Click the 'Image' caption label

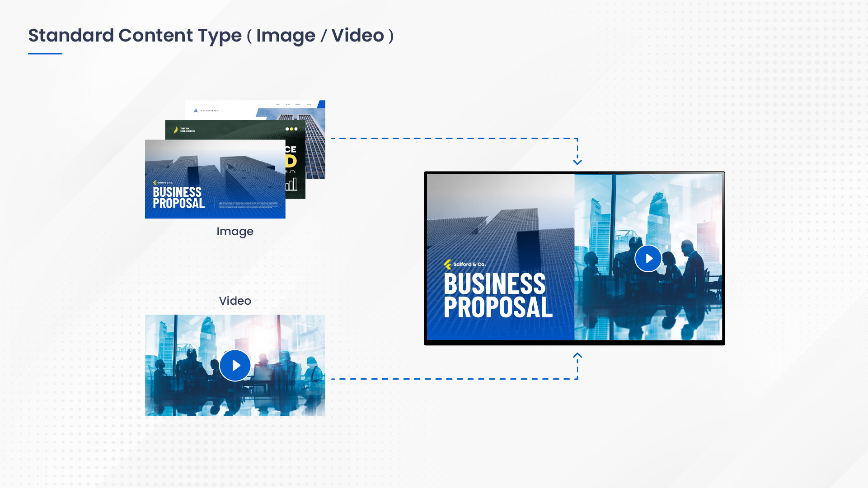click(x=235, y=232)
